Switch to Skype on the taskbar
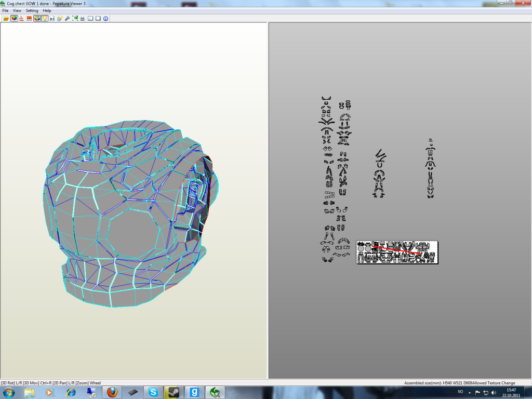The height and width of the screenshot is (399, 532). tap(153, 393)
